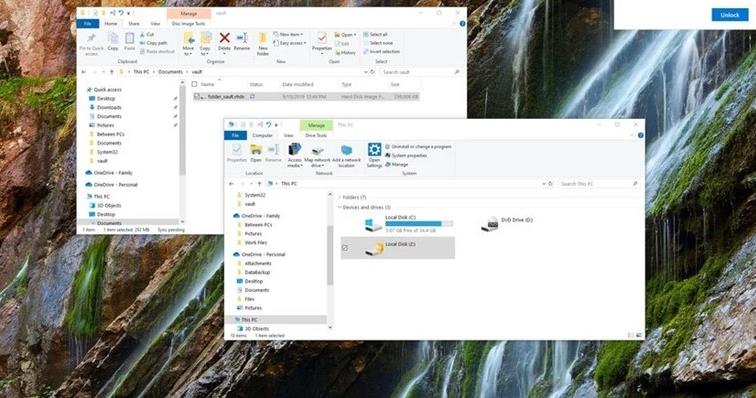Screen dimensions: 756x398
Task: Select Between PCs in vault window sidebar
Action: (110, 134)
